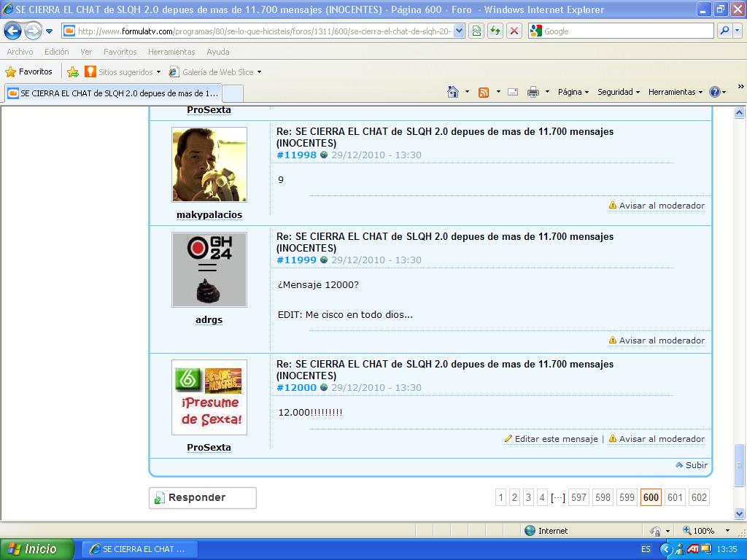Click the Responder button

pos(203,497)
